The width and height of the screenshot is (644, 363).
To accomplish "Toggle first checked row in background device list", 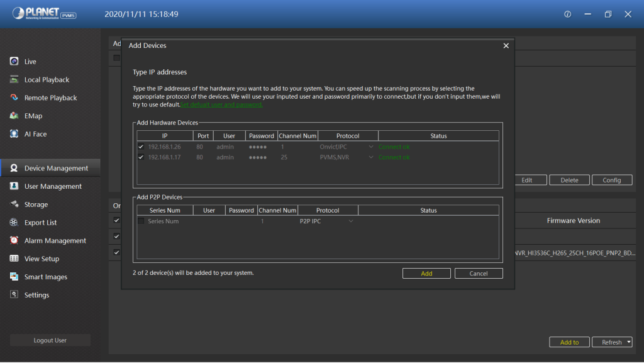I will tap(116, 220).
